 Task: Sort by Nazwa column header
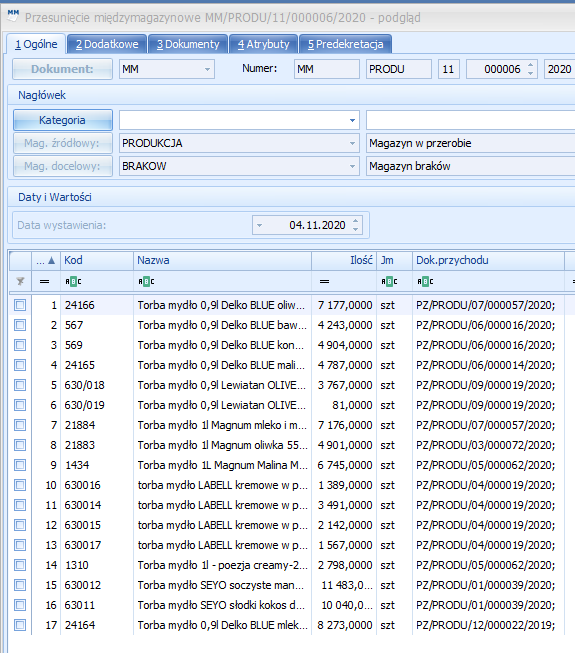(x=222, y=260)
